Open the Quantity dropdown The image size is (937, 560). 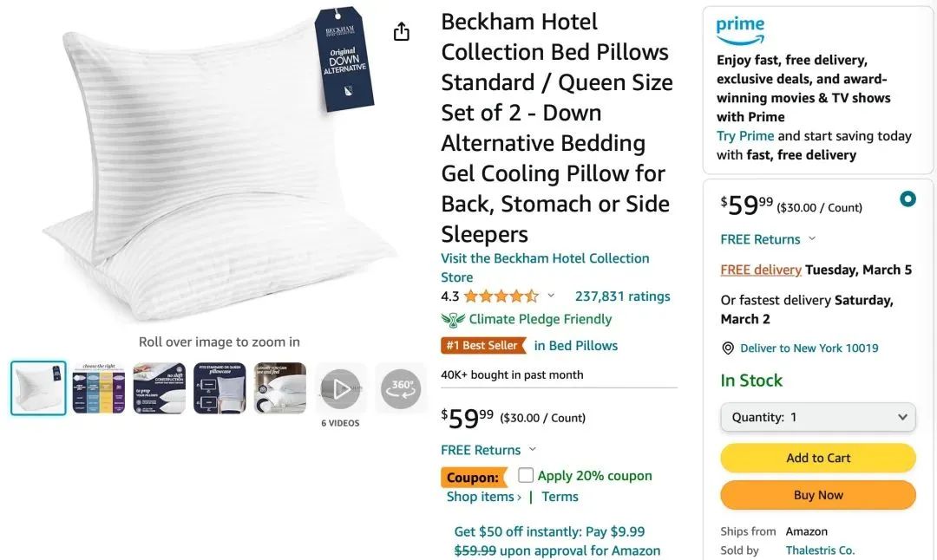818,417
